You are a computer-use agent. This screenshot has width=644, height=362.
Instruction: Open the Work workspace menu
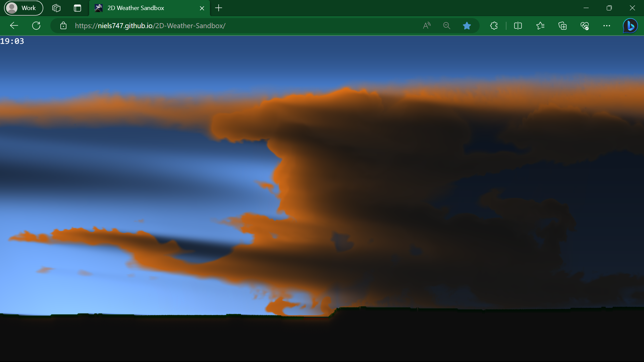pos(23,8)
